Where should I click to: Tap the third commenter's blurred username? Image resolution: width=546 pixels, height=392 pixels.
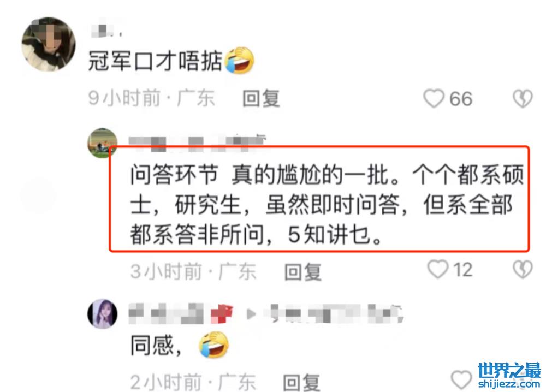[180, 314]
